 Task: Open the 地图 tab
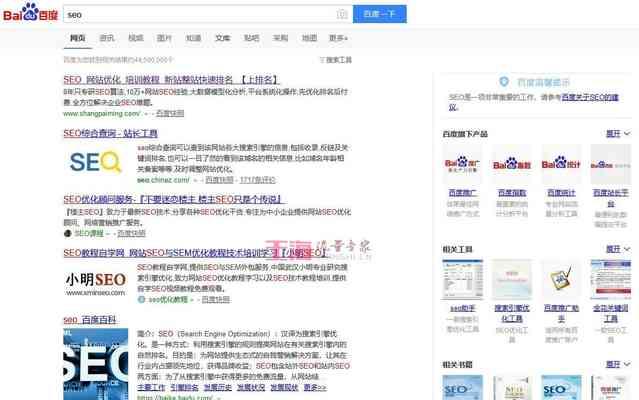click(309, 38)
